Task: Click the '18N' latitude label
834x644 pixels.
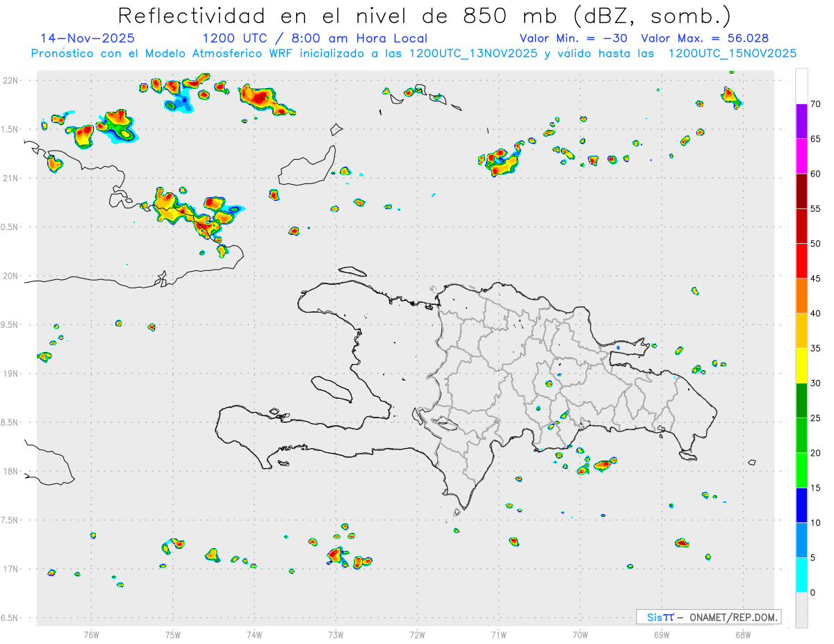Action: [11, 472]
